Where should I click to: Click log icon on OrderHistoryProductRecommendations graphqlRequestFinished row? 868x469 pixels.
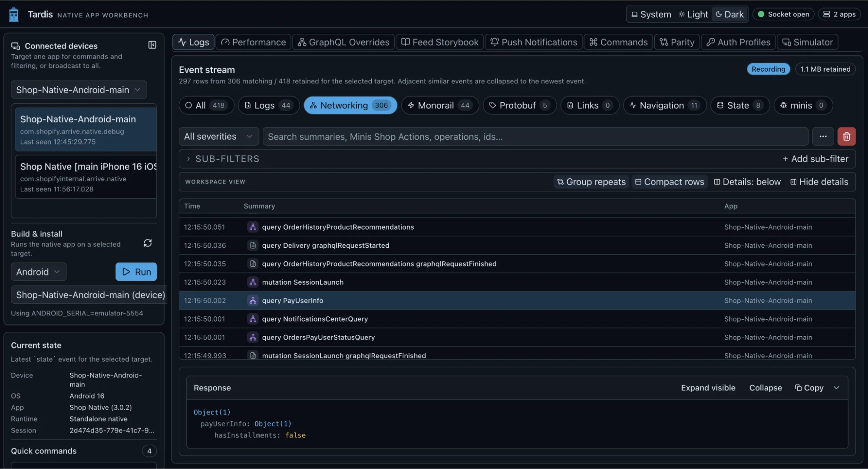[253, 264]
